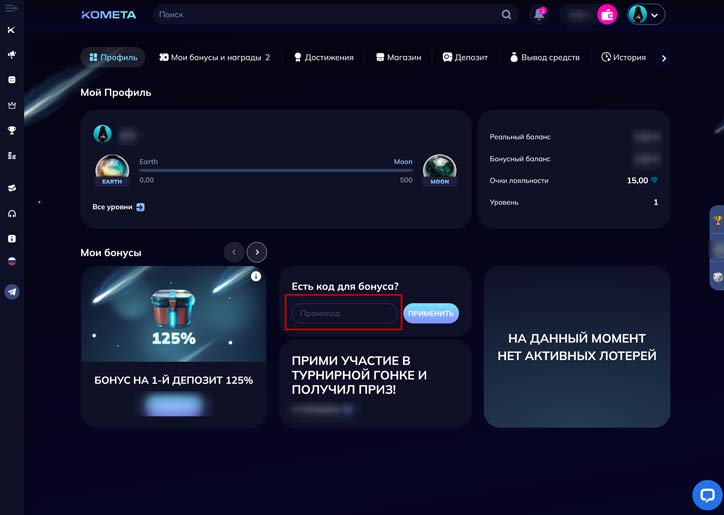This screenshot has height=515, width=724.
Task: Open Мои бонусы и награды tab
Action: click(x=214, y=57)
